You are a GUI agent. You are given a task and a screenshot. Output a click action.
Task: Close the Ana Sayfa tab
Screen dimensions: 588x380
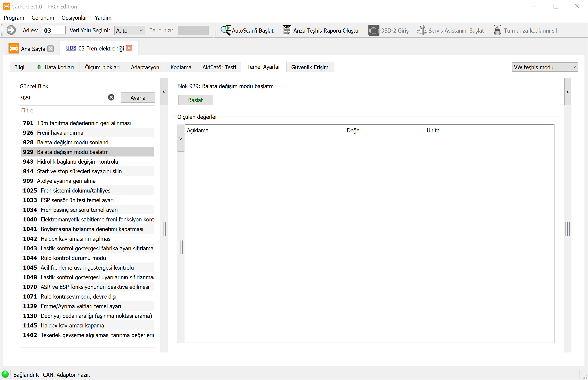click(51, 49)
